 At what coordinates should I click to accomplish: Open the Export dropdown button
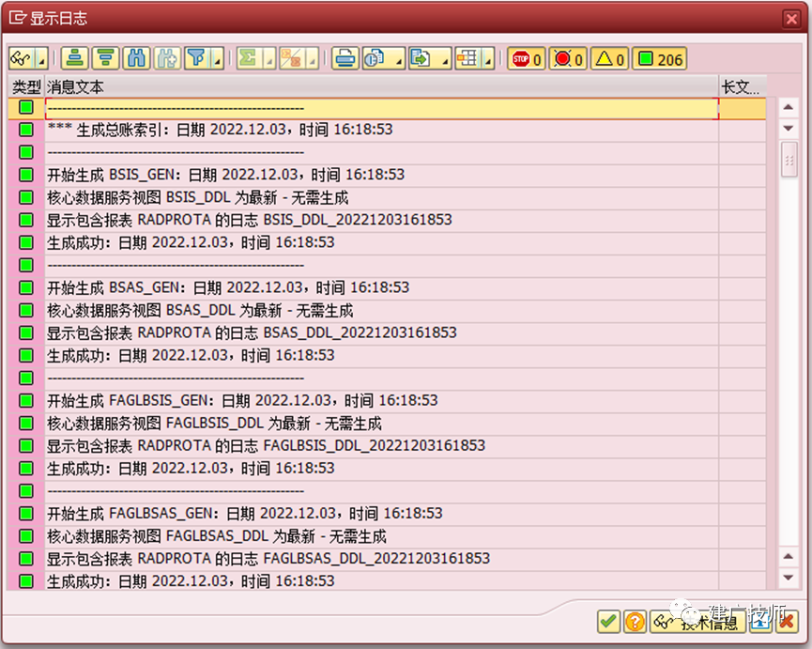point(430,58)
